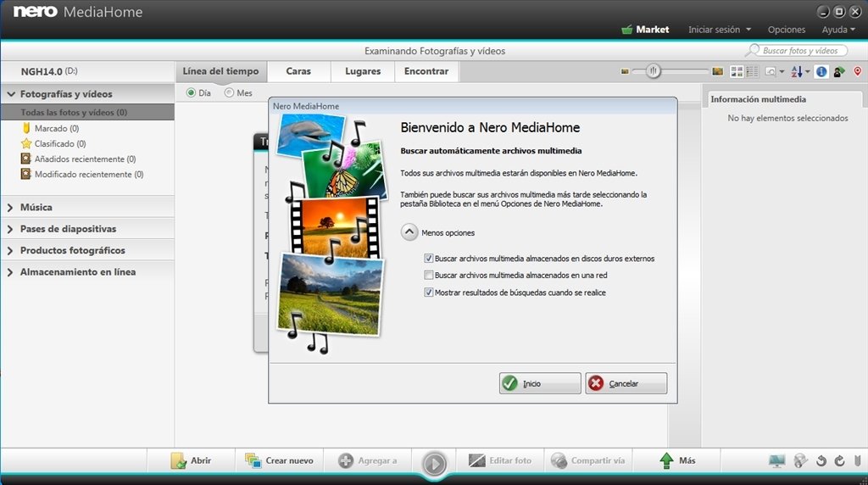Expand the Pases de diapositivas section

click(x=10, y=229)
